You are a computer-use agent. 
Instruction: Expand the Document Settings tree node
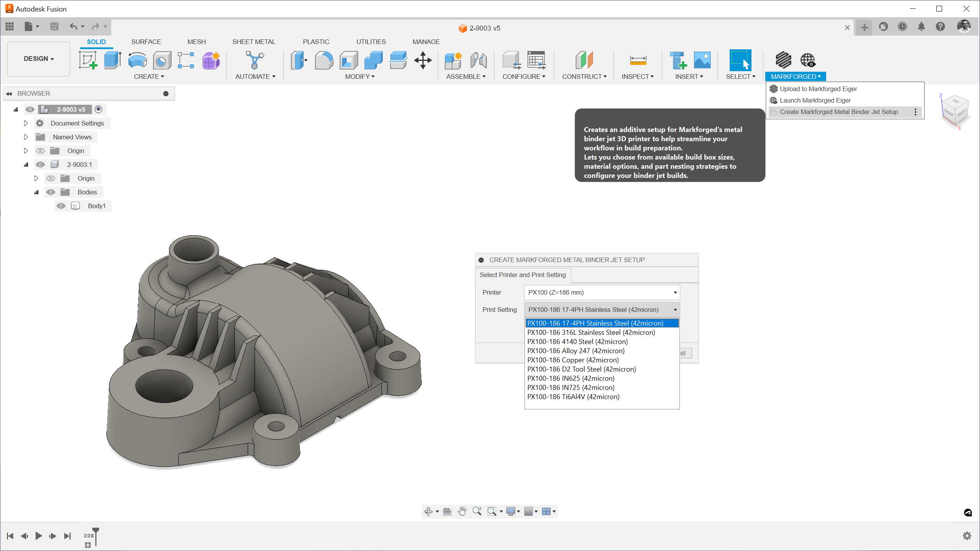click(x=26, y=123)
